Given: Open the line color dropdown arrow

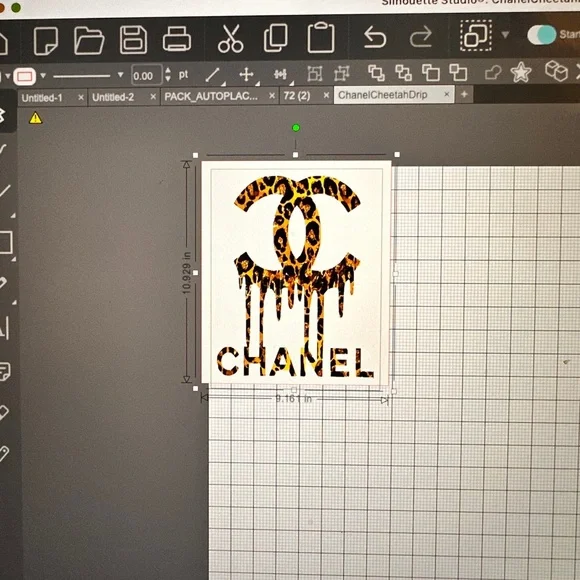Looking at the screenshot, I should 43,76.
